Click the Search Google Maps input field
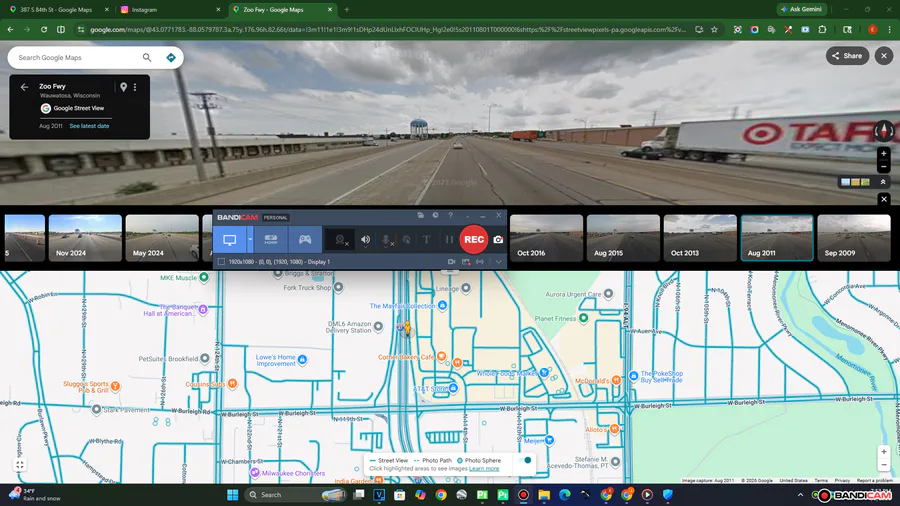 pos(77,57)
